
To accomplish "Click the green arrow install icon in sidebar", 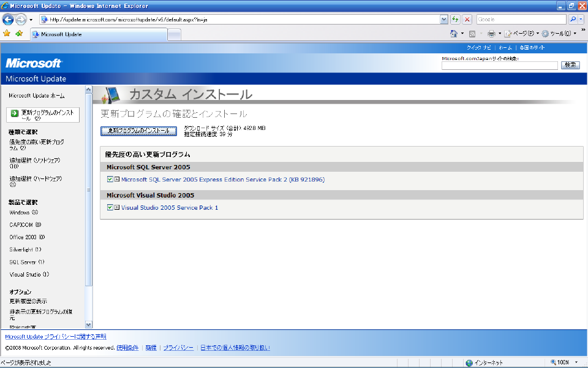I will (x=14, y=113).
